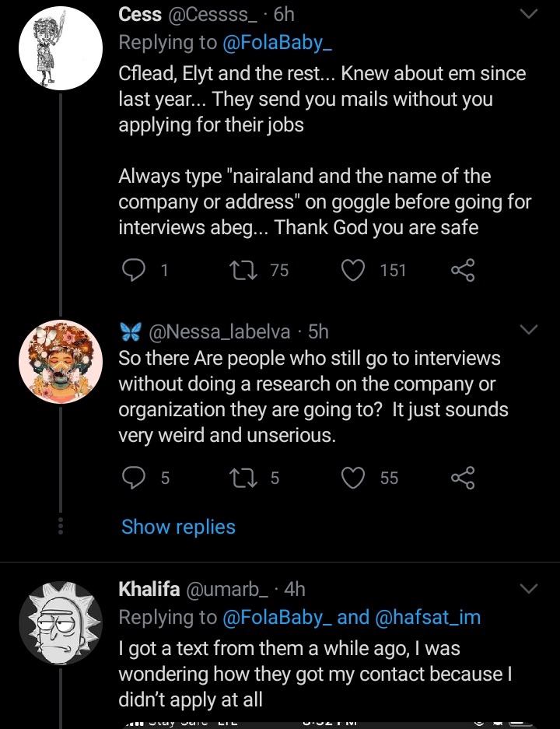Viewport: 560px width, 729px height.
Task: Share Nessa_labelva's tweet using share icon
Action: (463, 478)
